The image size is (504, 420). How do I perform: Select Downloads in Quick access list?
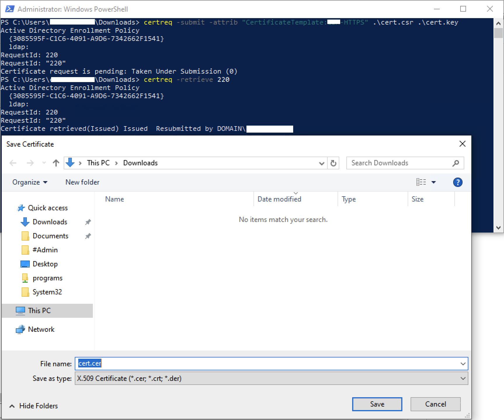coord(50,222)
